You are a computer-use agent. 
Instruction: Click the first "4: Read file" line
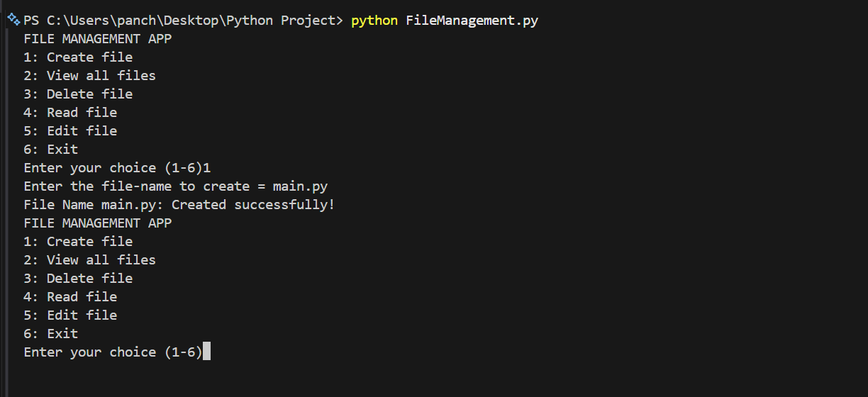(70, 113)
